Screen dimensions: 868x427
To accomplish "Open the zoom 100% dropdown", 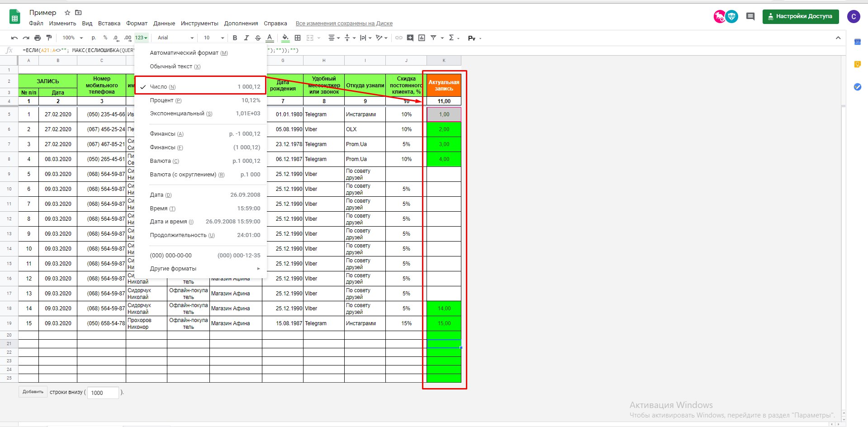I will [x=73, y=38].
